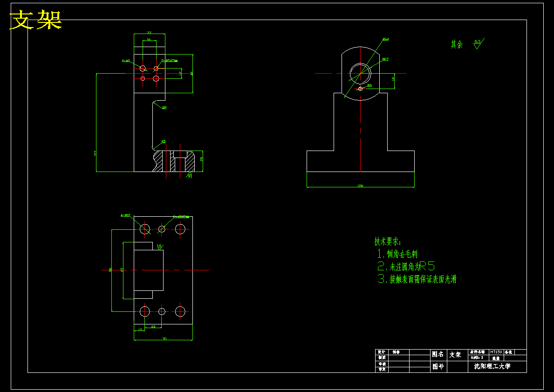
Task: Select the small M6 hole circle
Action: point(360,89)
